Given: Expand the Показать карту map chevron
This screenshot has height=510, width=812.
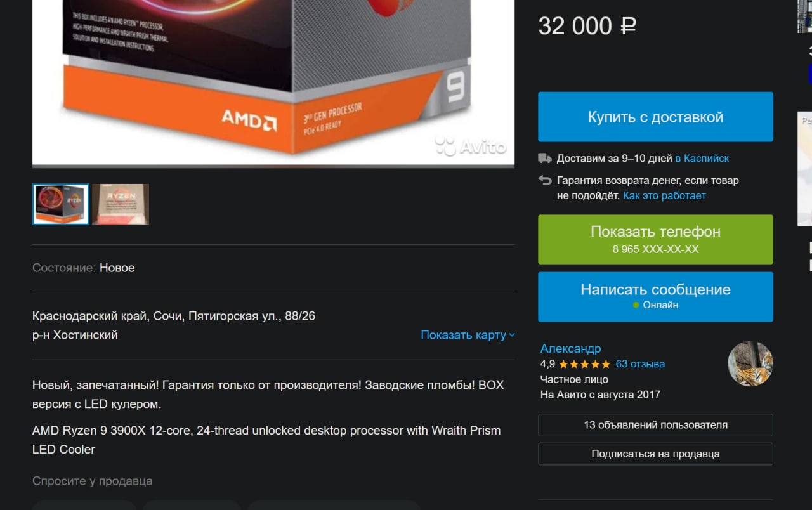Looking at the screenshot, I should pyautogui.click(x=512, y=335).
